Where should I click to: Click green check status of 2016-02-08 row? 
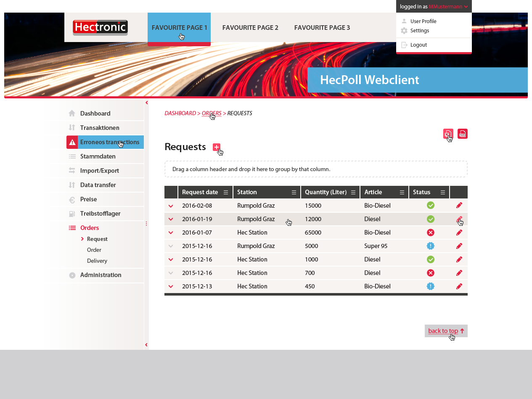click(x=431, y=205)
